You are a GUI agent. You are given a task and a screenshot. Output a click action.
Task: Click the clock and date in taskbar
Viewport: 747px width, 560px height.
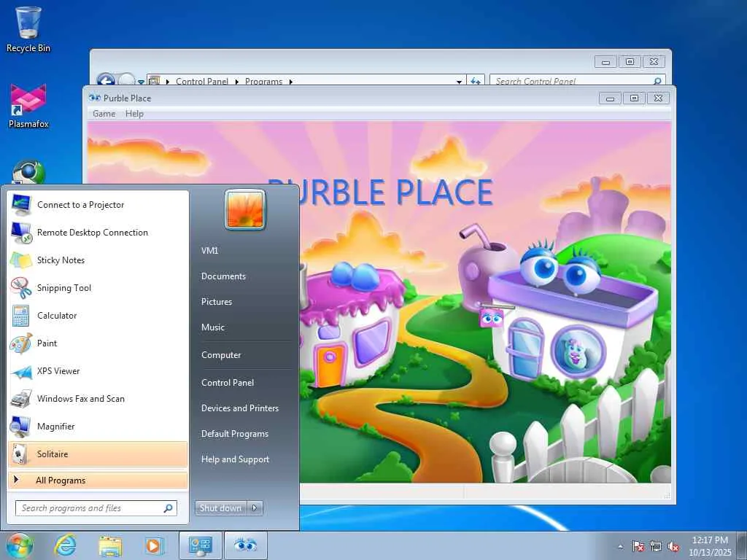710,546
